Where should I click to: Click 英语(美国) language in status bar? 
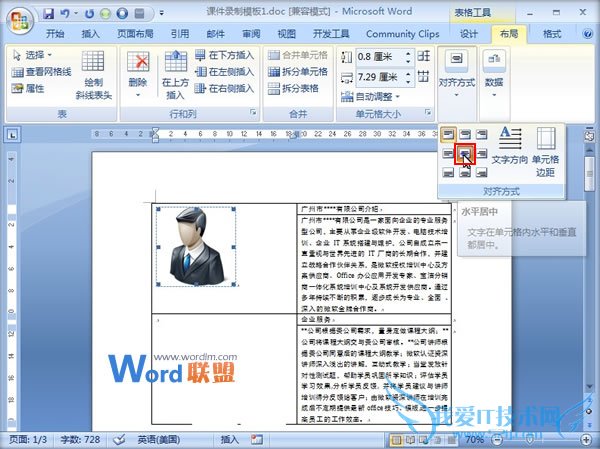pyautogui.click(x=158, y=439)
